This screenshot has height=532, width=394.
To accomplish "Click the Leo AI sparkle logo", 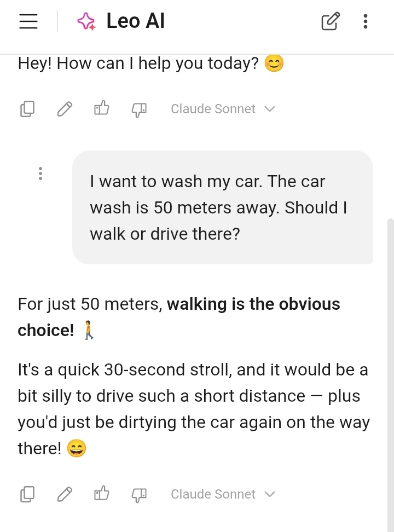I will 86,21.
